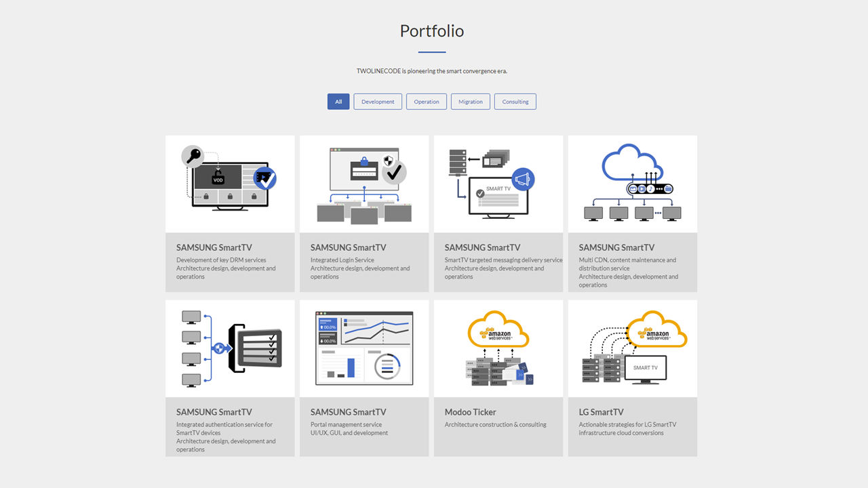The width and height of the screenshot is (868, 488).
Task: Click the SMART TV monitor in LG illustration
Action: pyautogui.click(x=645, y=369)
